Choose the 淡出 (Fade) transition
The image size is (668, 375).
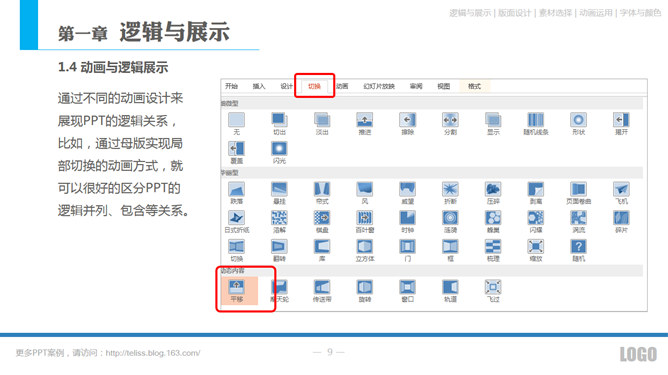coord(322,124)
